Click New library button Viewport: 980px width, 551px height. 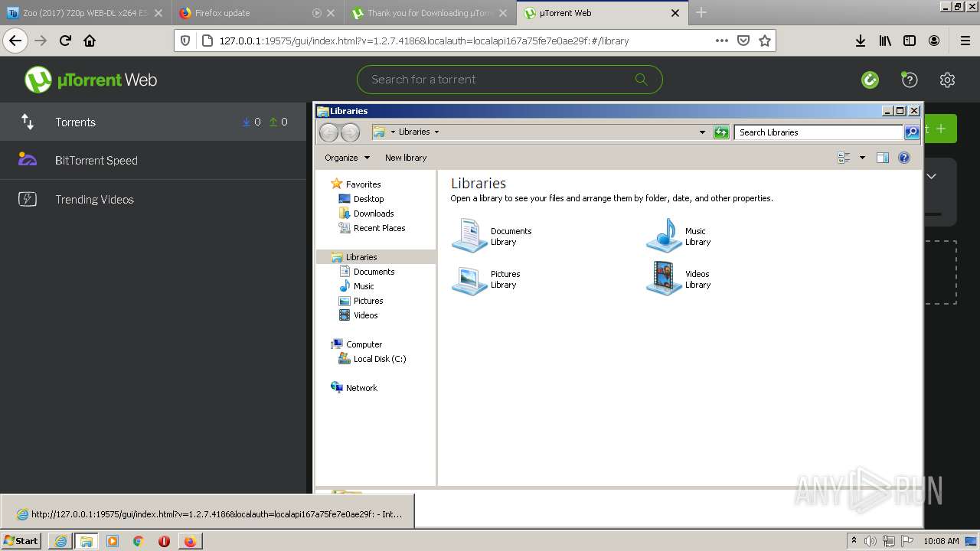(x=406, y=158)
